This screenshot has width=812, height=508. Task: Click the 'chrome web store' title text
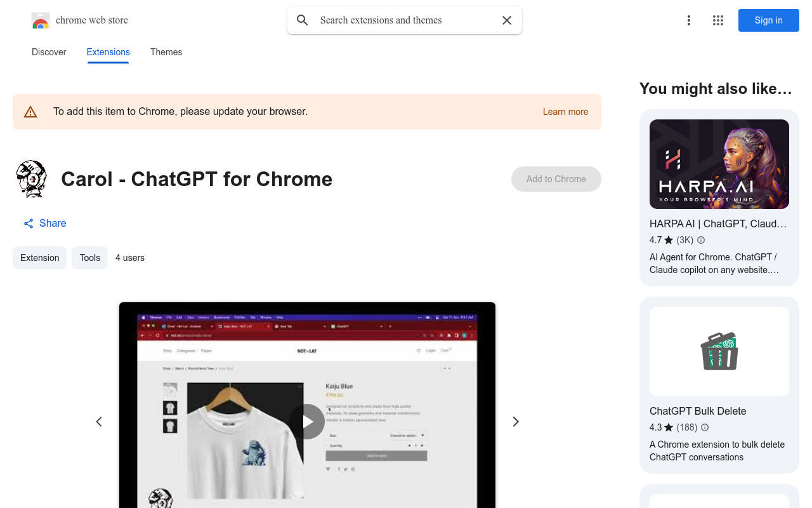[92, 20]
